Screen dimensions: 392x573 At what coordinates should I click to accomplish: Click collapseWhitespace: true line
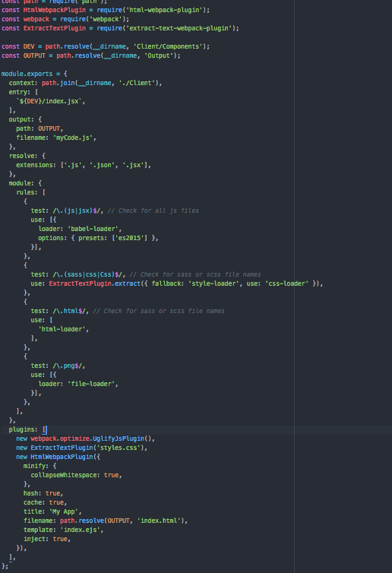pos(77,475)
